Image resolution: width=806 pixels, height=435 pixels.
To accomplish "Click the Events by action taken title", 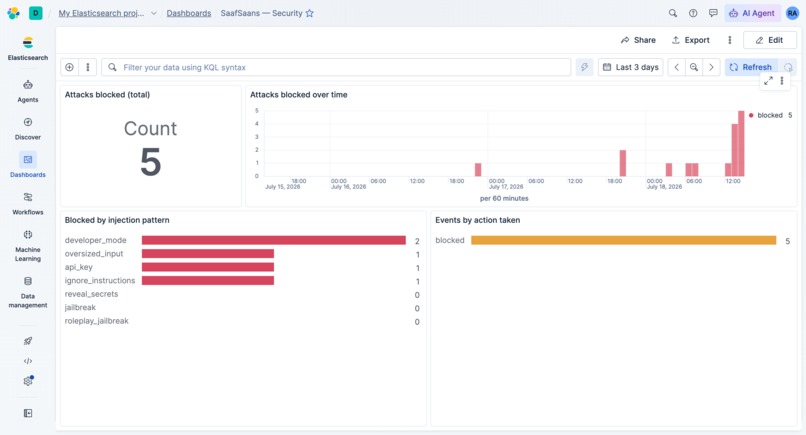I will click(x=478, y=220).
